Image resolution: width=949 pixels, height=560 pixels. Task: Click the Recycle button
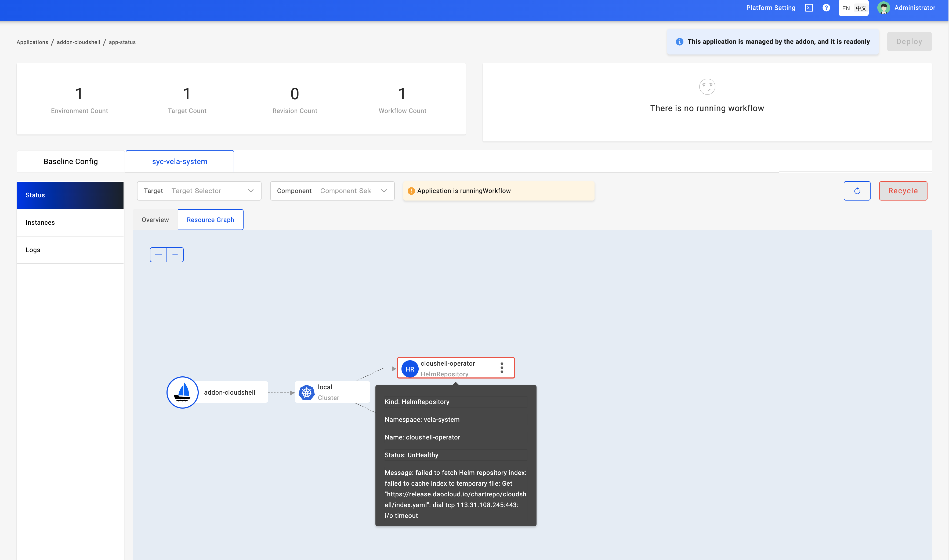coord(903,191)
